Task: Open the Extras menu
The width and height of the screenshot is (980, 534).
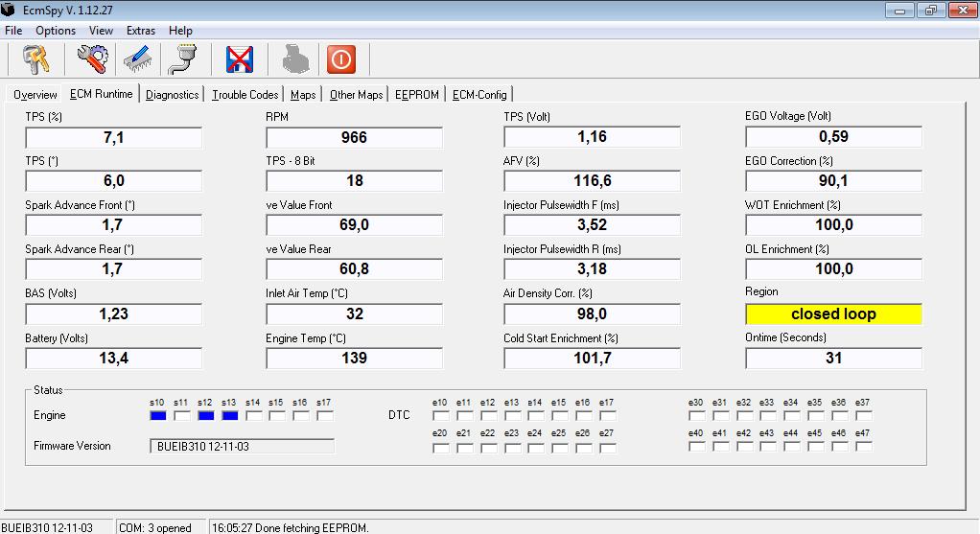Action: (140, 31)
